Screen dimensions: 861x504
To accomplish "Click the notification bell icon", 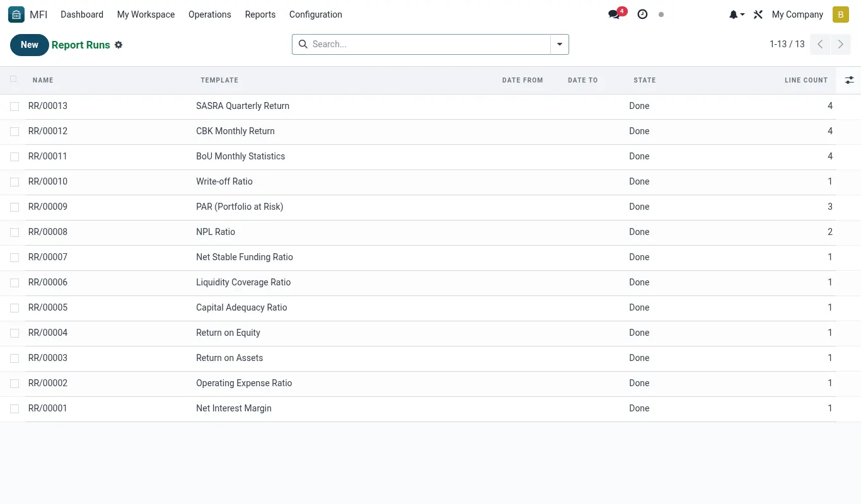I will point(737,14).
